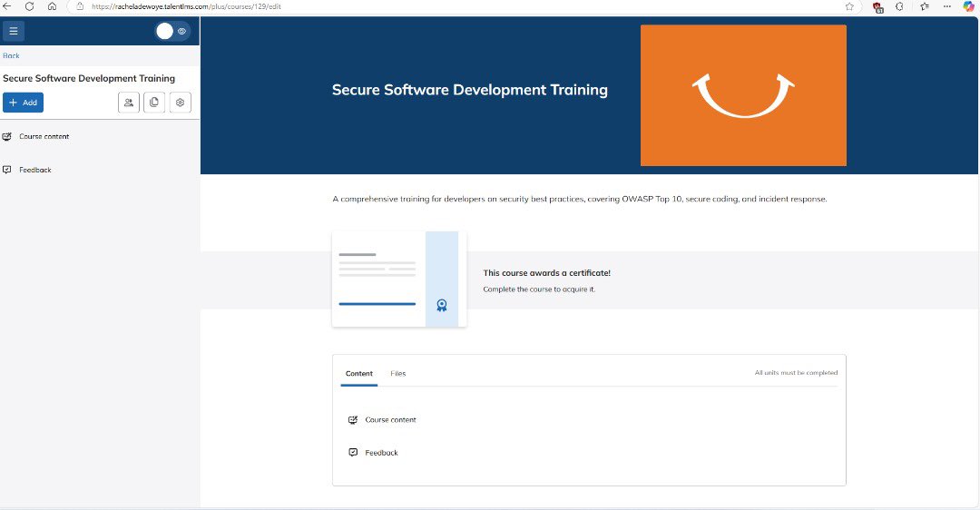Click the certificate ribbon badge icon
Screen dimensions: 980x510
coord(442,305)
